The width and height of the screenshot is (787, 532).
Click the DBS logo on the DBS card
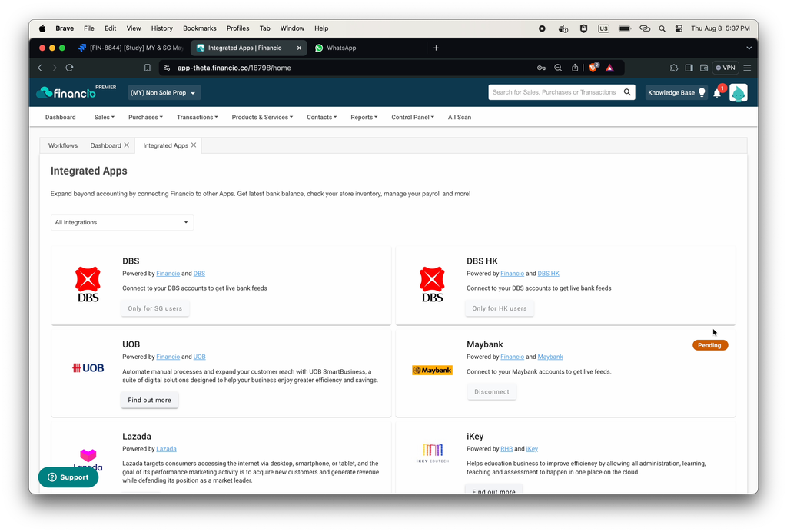[x=88, y=284]
